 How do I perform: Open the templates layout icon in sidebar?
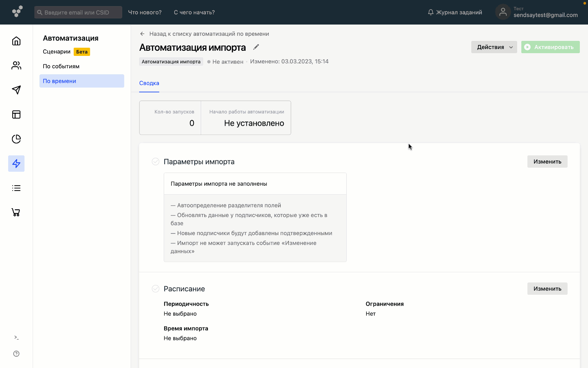tap(16, 114)
